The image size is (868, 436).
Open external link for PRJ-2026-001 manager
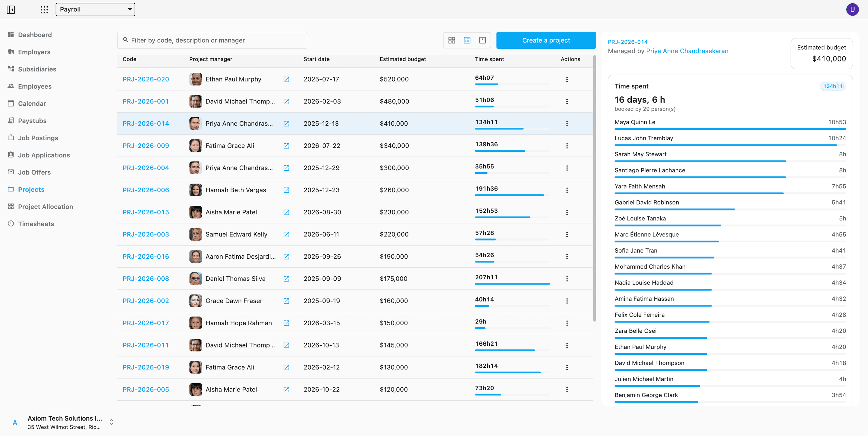(286, 102)
